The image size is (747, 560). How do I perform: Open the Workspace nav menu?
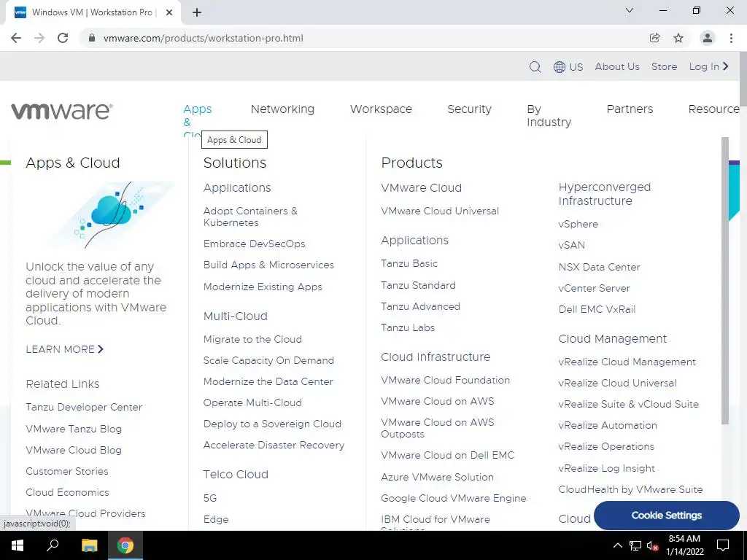pos(381,109)
